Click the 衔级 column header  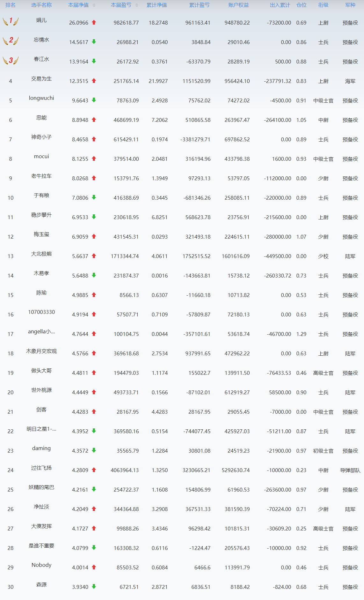pos(324,5)
